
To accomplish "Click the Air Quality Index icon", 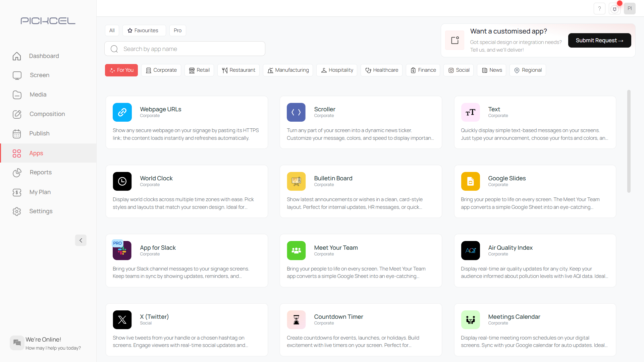I will coord(470,251).
